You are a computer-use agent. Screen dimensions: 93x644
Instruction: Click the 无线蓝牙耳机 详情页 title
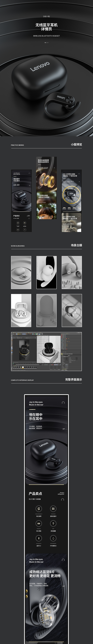pyautogui.click(x=46, y=27)
